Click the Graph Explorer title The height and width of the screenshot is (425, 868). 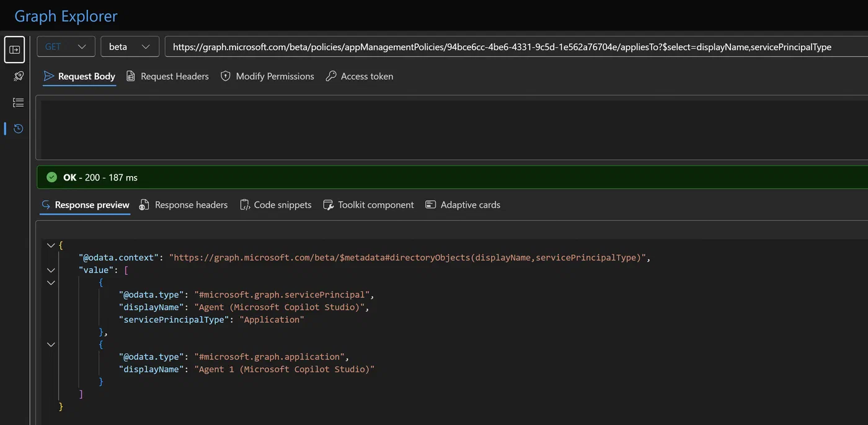(x=66, y=16)
